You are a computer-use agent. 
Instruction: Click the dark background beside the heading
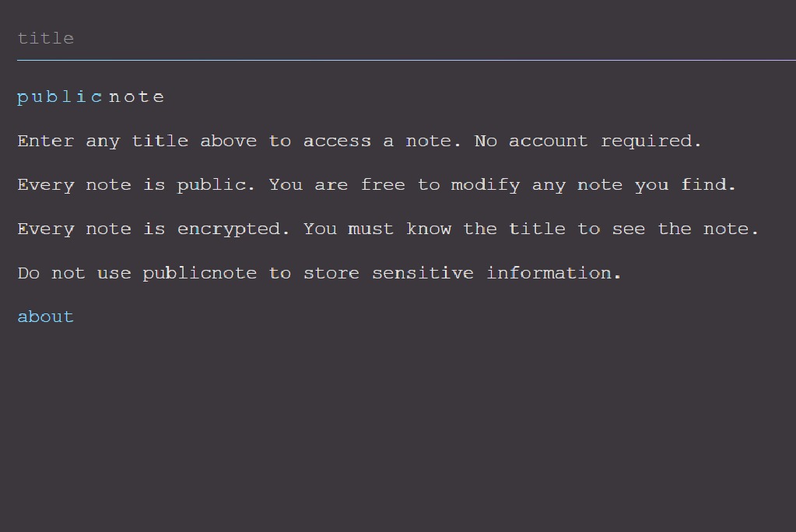click(467, 96)
